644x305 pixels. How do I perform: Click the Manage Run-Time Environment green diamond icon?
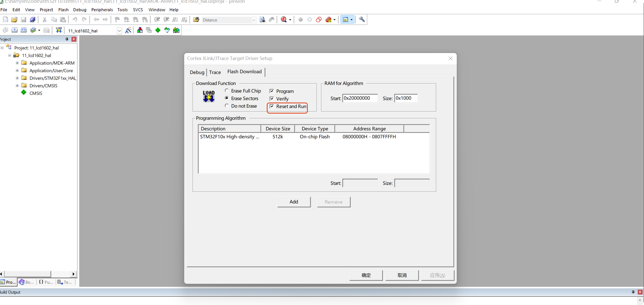coord(158,30)
